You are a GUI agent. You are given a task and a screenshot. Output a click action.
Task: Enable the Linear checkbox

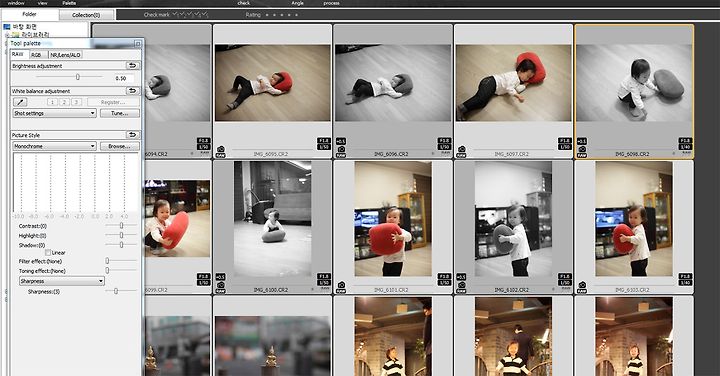tap(48, 253)
